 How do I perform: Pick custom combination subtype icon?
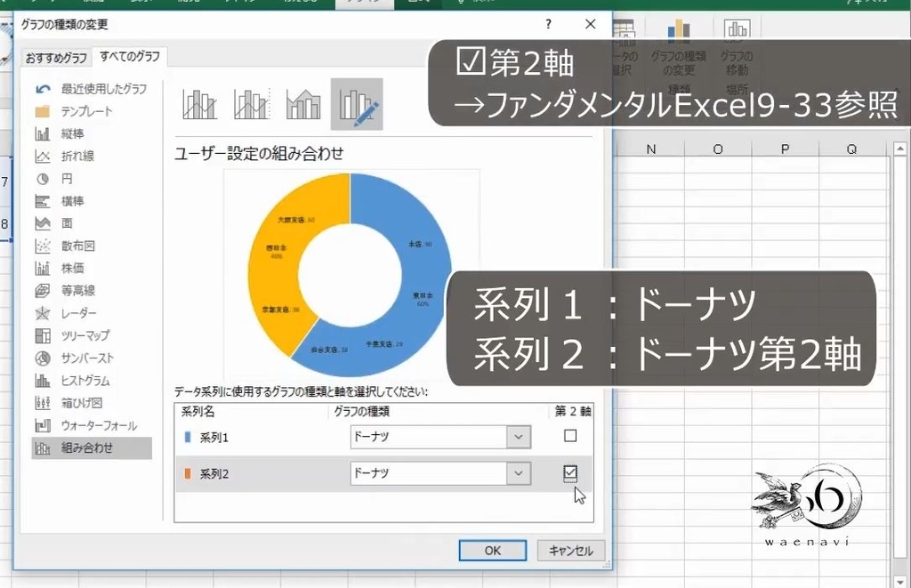click(357, 105)
